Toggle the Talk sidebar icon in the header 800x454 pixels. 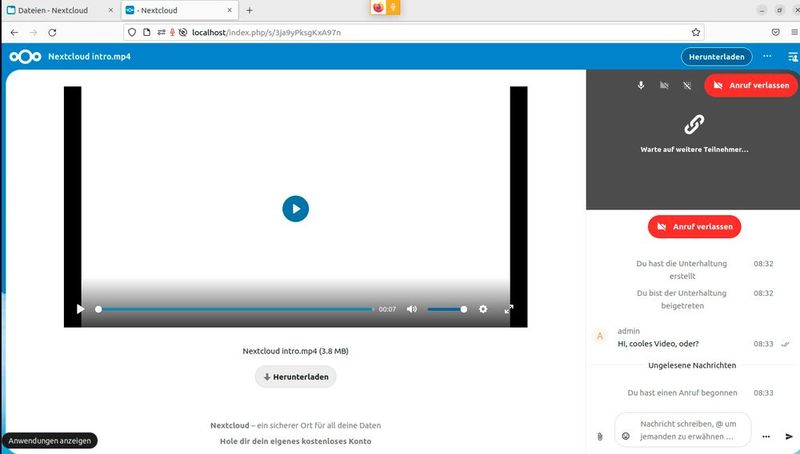click(792, 57)
